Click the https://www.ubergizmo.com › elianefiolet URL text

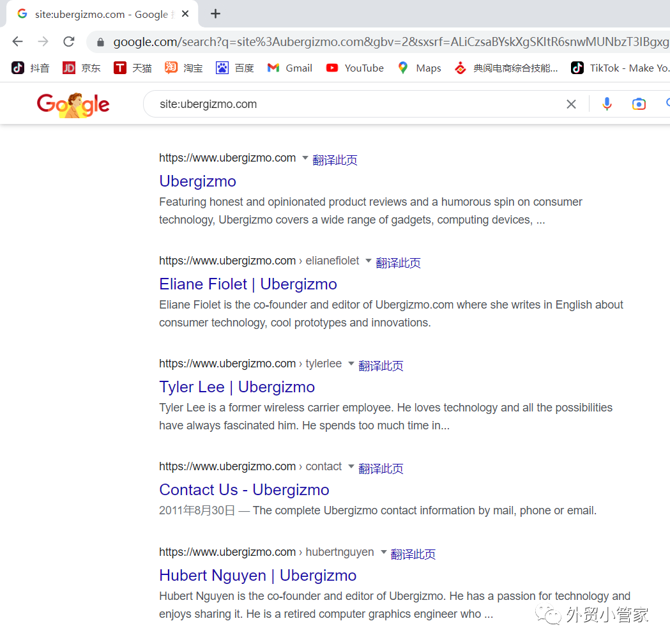(259, 261)
